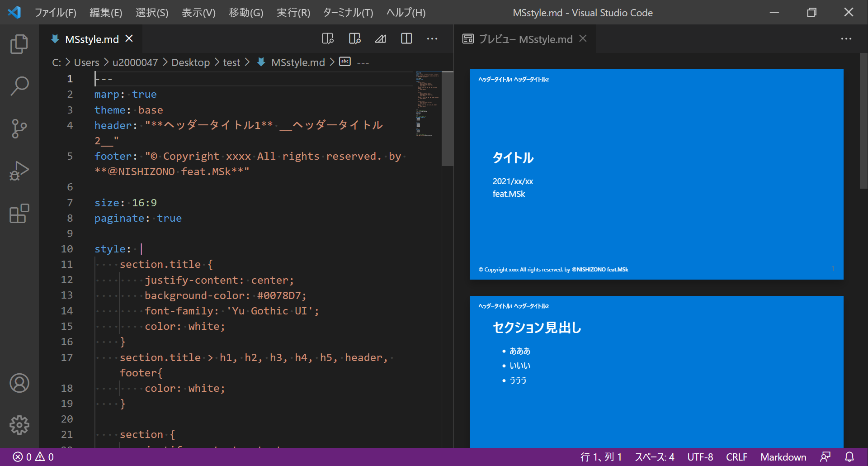Image resolution: width=868 pixels, height=466 pixels.
Task: Open the 実行(R) menu
Action: click(293, 13)
